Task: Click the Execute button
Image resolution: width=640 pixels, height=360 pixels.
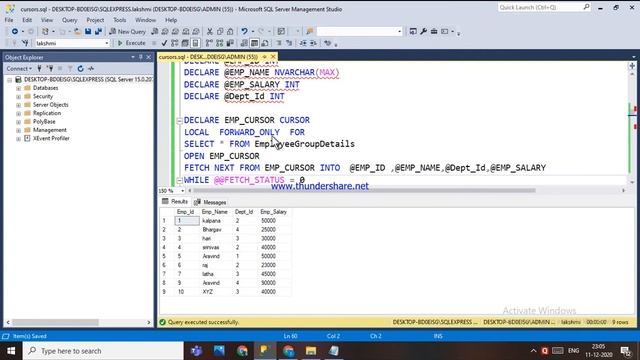Action: click(x=131, y=43)
